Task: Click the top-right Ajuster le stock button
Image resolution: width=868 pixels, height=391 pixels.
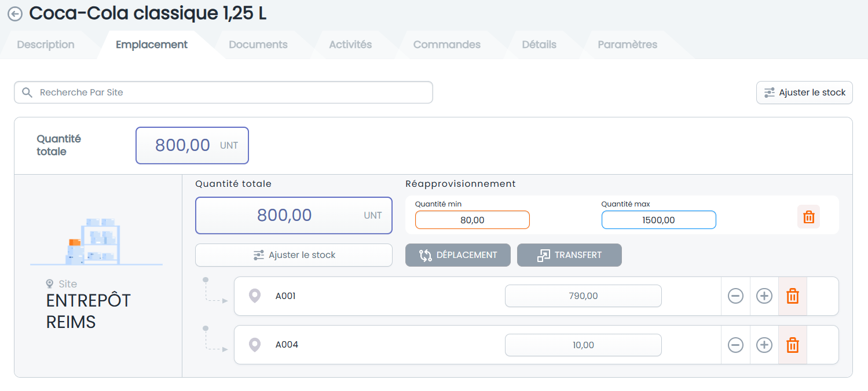Action: click(804, 93)
